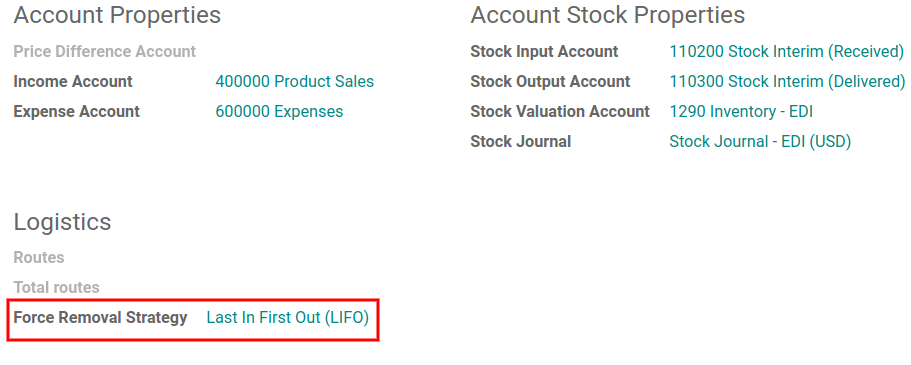The width and height of the screenshot is (911, 365).
Task: Click the Routes field label
Action: (39, 257)
